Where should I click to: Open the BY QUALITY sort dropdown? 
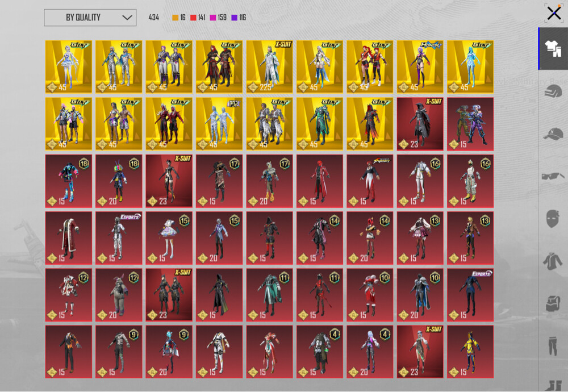coord(90,18)
